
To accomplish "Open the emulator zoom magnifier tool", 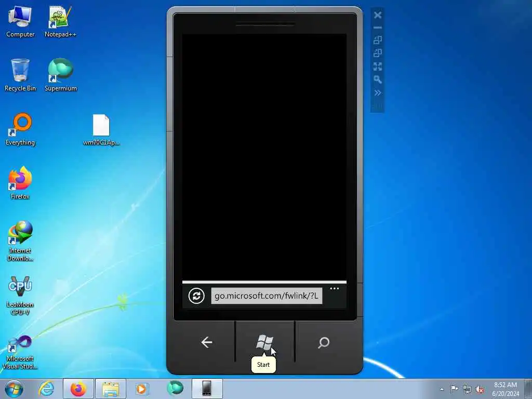I will [378, 79].
